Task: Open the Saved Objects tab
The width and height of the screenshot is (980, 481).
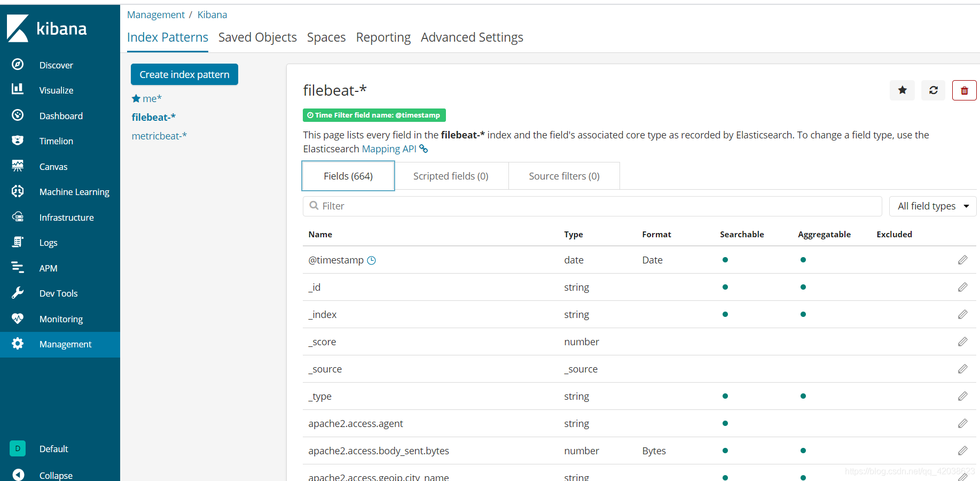Action: pos(257,37)
